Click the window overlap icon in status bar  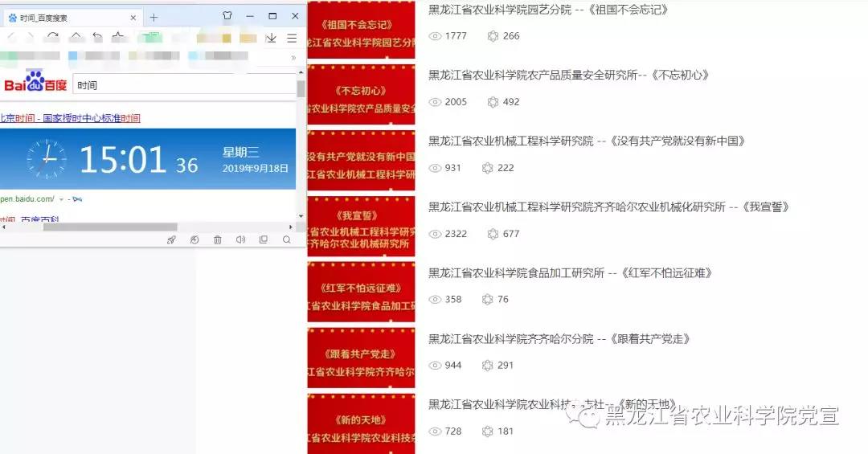264,239
